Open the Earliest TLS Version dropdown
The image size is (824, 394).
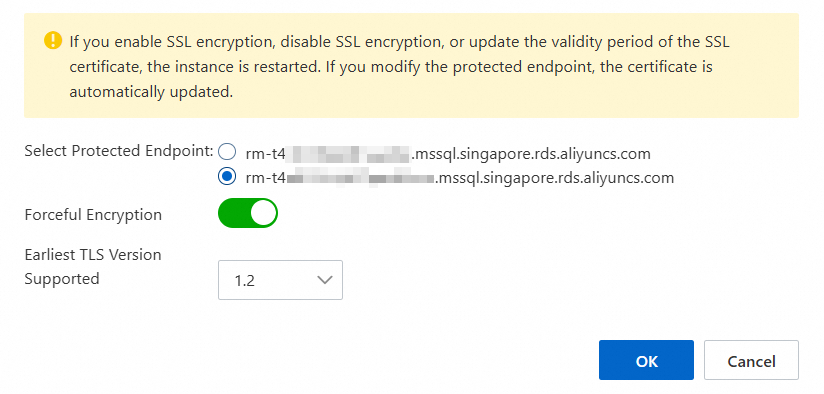[x=280, y=280]
